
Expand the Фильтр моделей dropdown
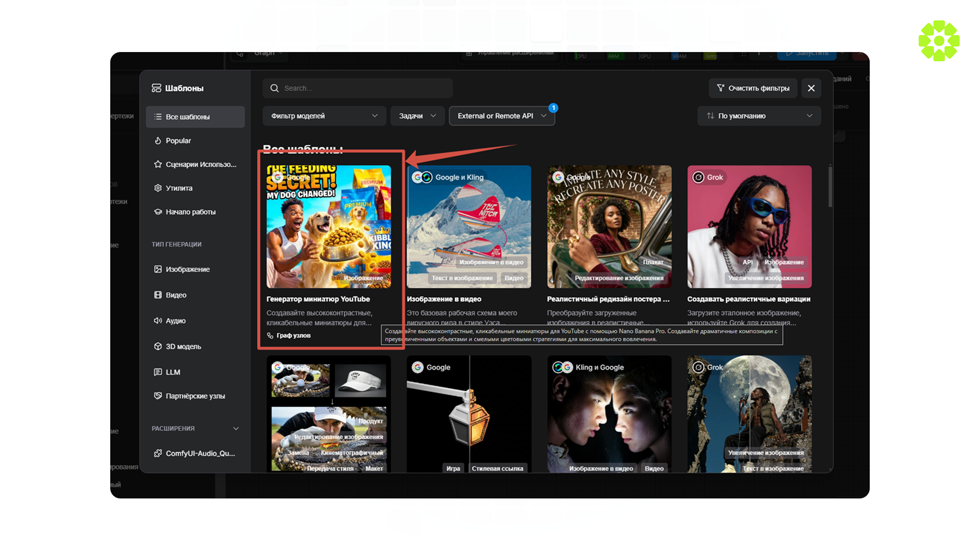pos(324,116)
